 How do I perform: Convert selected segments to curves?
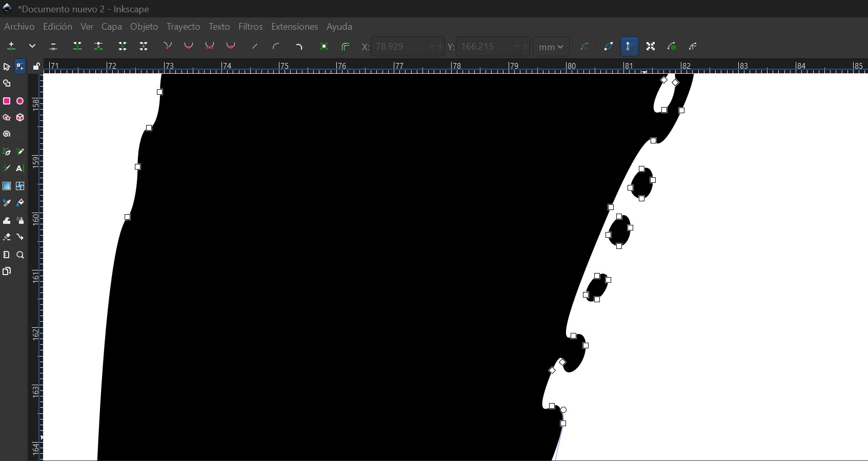tap(276, 47)
